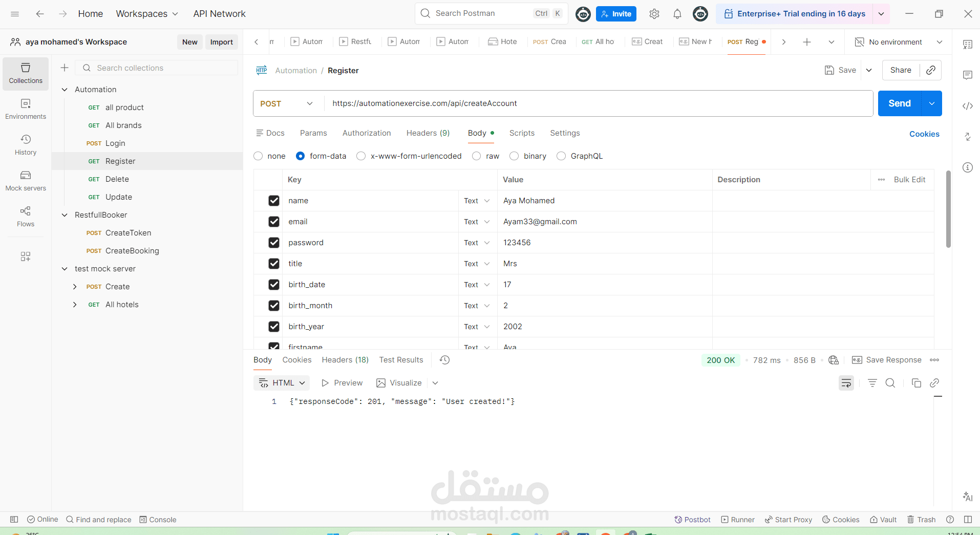
Task: Uncheck the name parameter checkbox
Action: [x=274, y=201]
